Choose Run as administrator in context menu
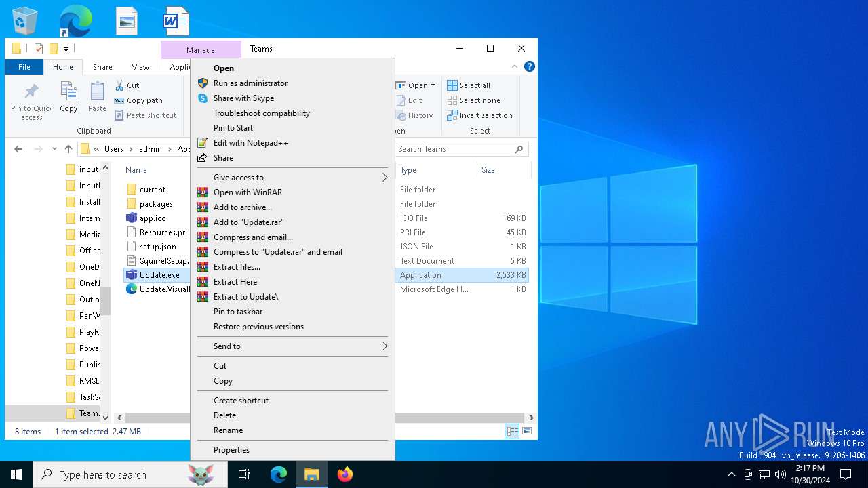Viewport: 868px width, 488px height. [292, 83]
